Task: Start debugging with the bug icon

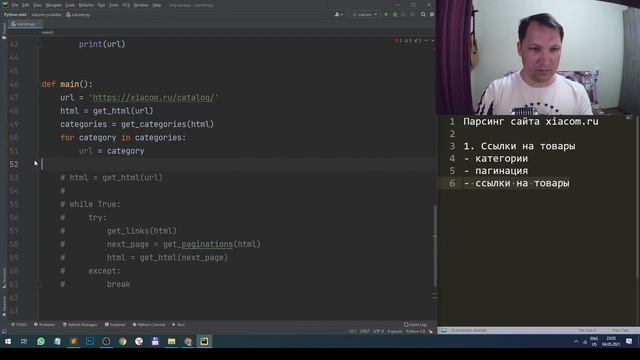Action: coord(395,14)
